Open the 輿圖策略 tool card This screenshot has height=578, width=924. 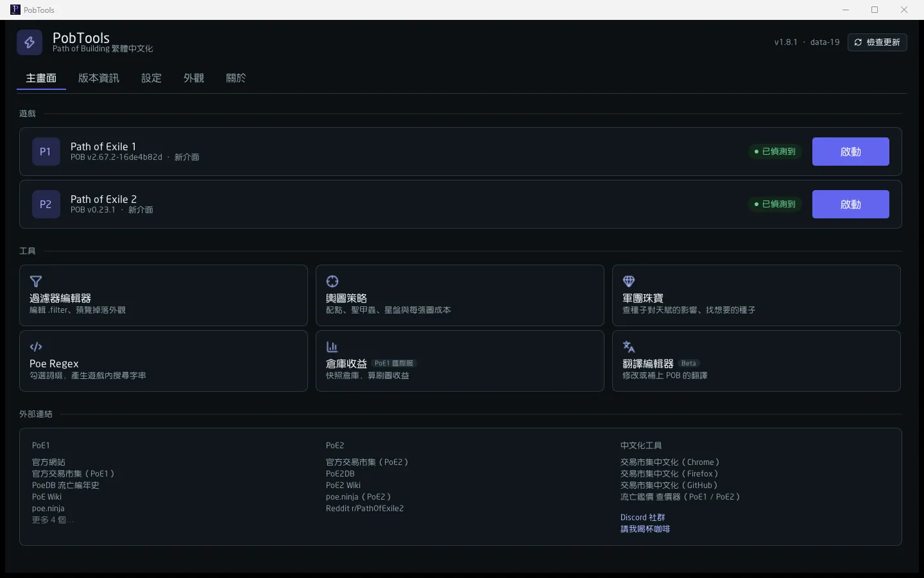click(x=460, y=295)
